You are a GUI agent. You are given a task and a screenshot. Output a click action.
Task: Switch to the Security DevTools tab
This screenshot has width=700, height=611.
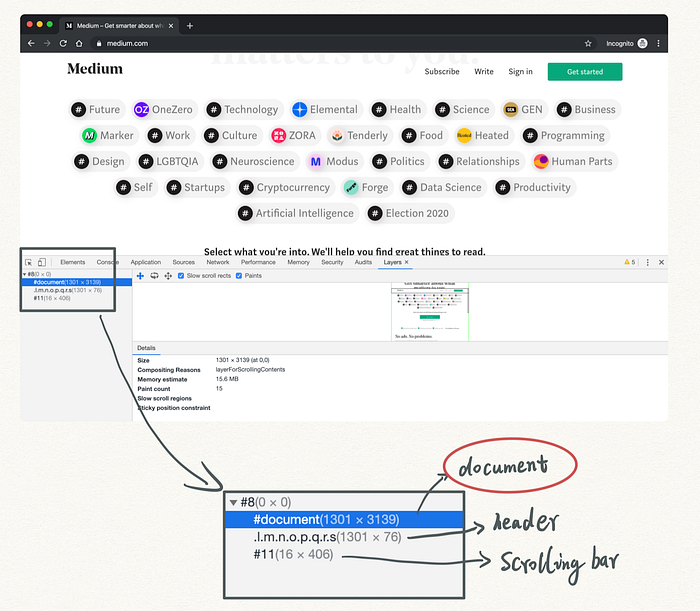tap(332, 262)
